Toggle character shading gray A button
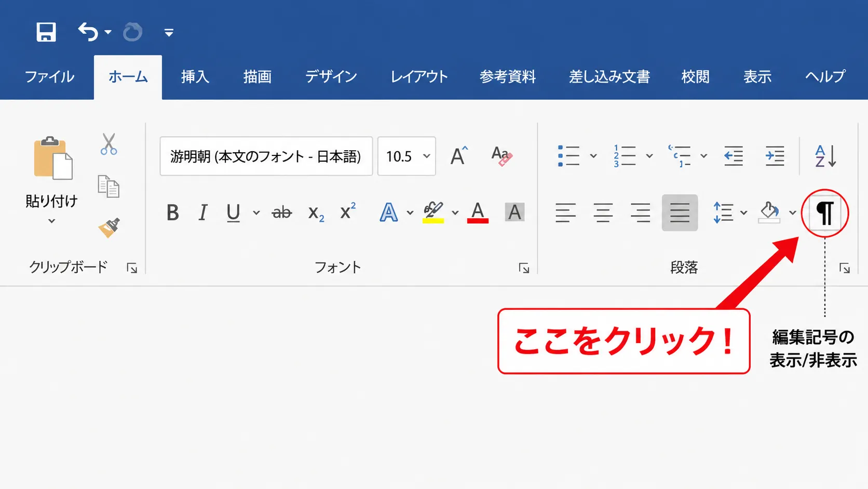Screen dimensions: 868x489 click(514, 212)
